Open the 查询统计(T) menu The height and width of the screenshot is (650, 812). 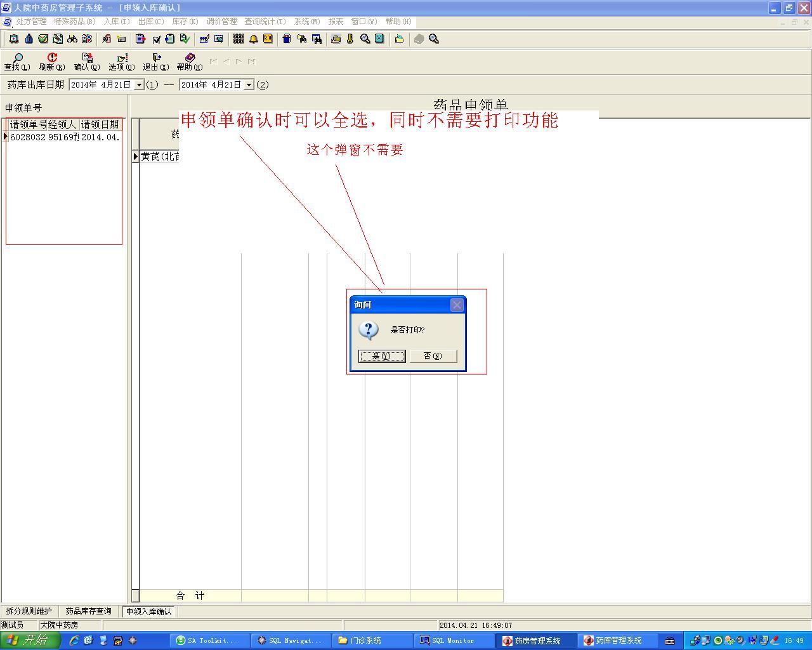point(265,22)
